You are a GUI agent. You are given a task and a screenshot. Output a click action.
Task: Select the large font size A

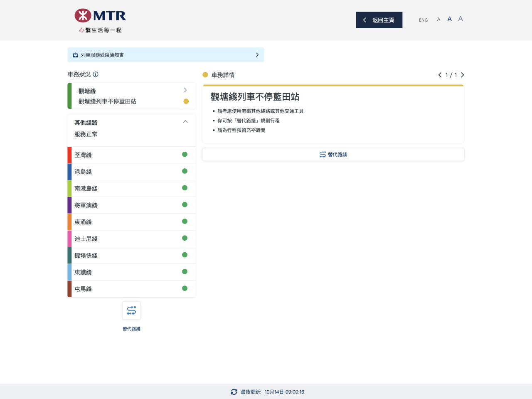tap(461, 19)
